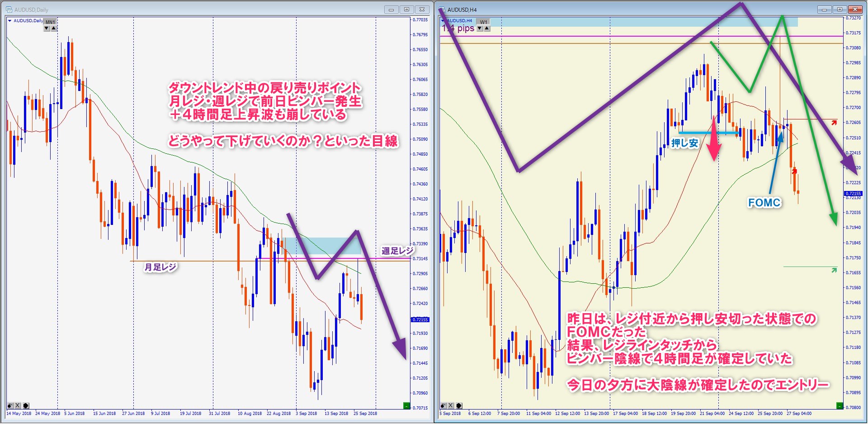
Task: Click the black circle button in Daily chart
Action: click(x=26, y=406)
